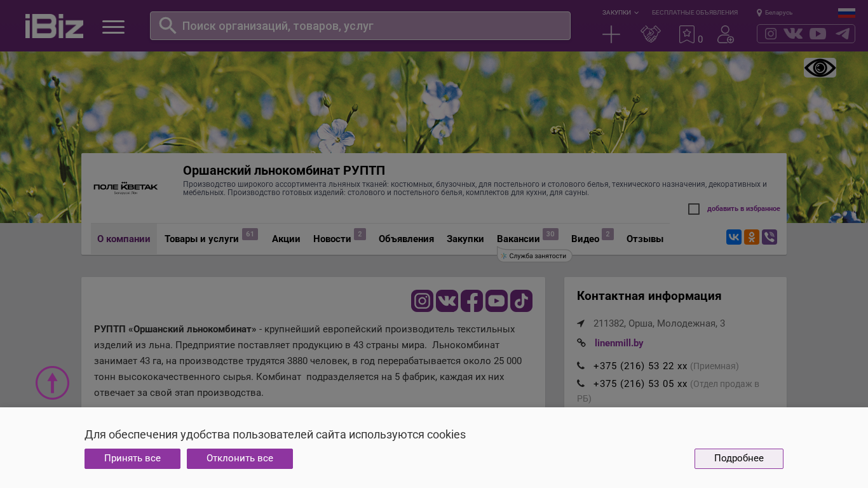Click the Оршанский льнокомбинат РУПТП title
This screenshot has height=488, width=868.
tap(284, 170)
